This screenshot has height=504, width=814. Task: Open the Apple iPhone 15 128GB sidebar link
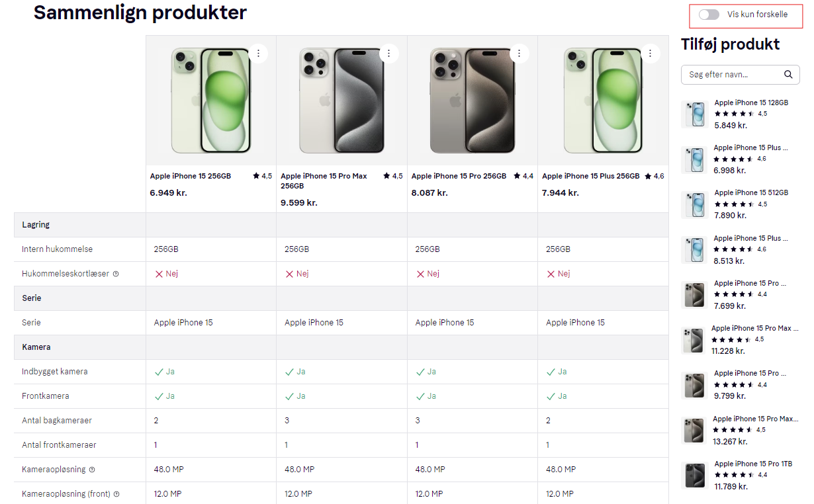coord(751,103)
